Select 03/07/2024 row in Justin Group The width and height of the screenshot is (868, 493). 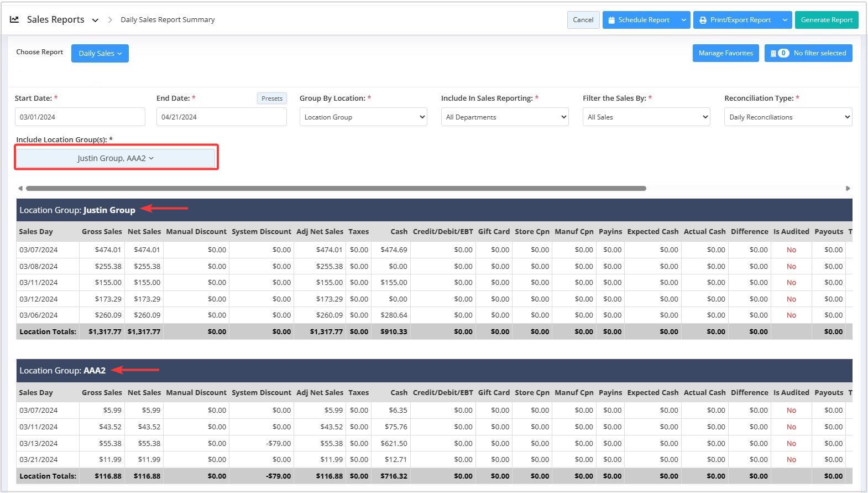pyautogui.click(x=434, y=250)
